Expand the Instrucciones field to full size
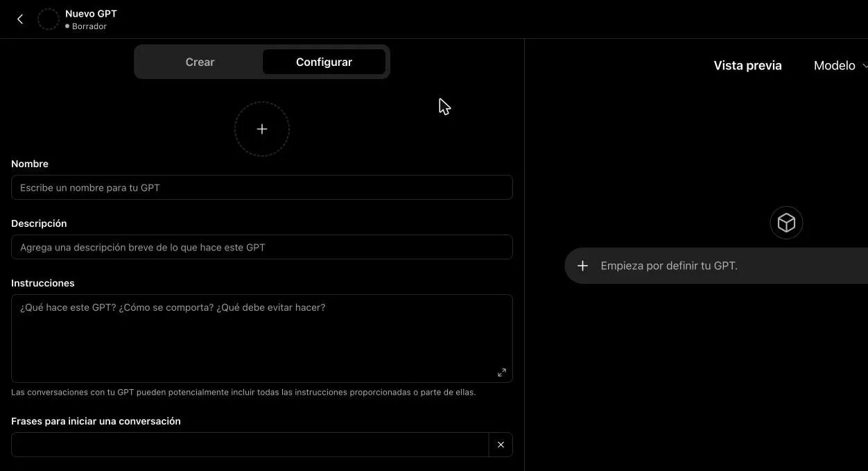The height and width of the screenshot is (471, 868). (x=502, y=372)
